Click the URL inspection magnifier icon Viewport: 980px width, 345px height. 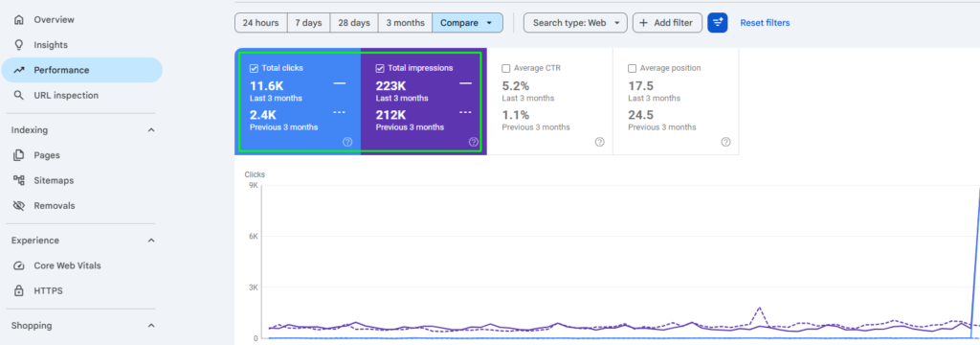pyautogui.click(x=19, y=95)
